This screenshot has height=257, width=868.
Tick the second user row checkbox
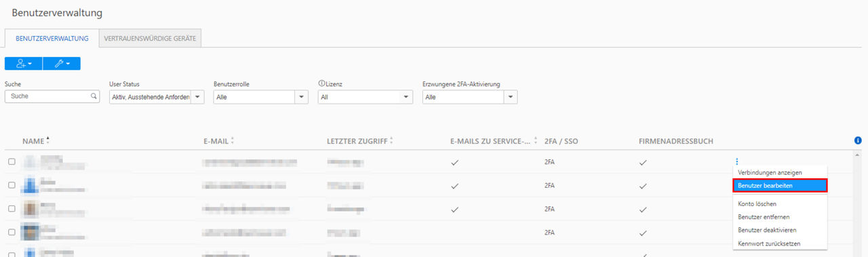pyautogui.click(x=12, y=184)
